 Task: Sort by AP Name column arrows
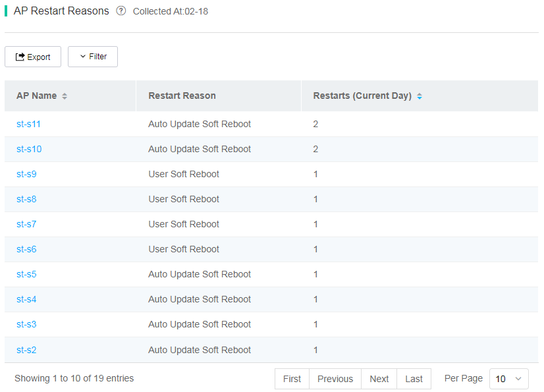(65, 96)
